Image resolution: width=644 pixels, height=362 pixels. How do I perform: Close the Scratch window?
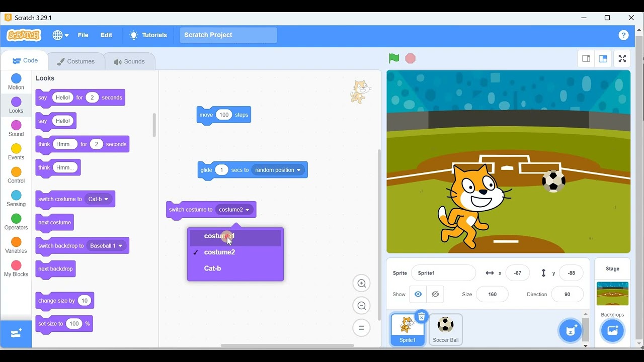pyautogui.click(x=631, y=18)
